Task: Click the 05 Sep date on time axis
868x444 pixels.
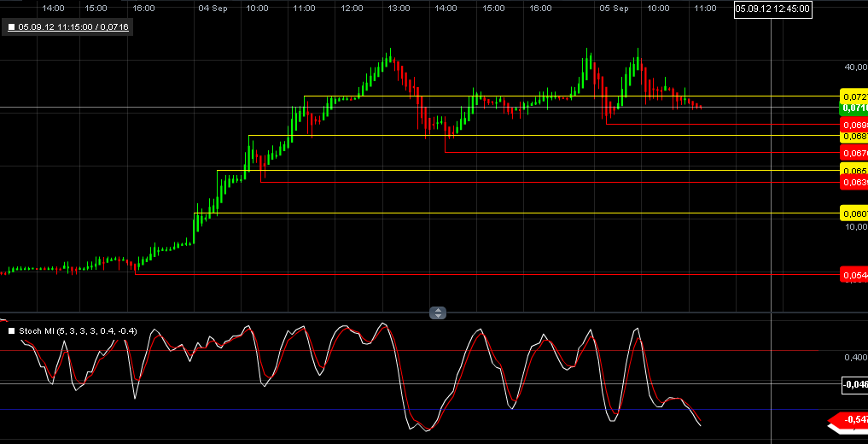Action: (613, 8)
